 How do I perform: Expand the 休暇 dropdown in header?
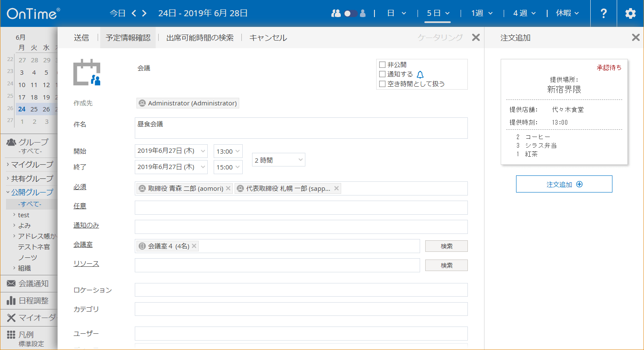tap(567, 13)
